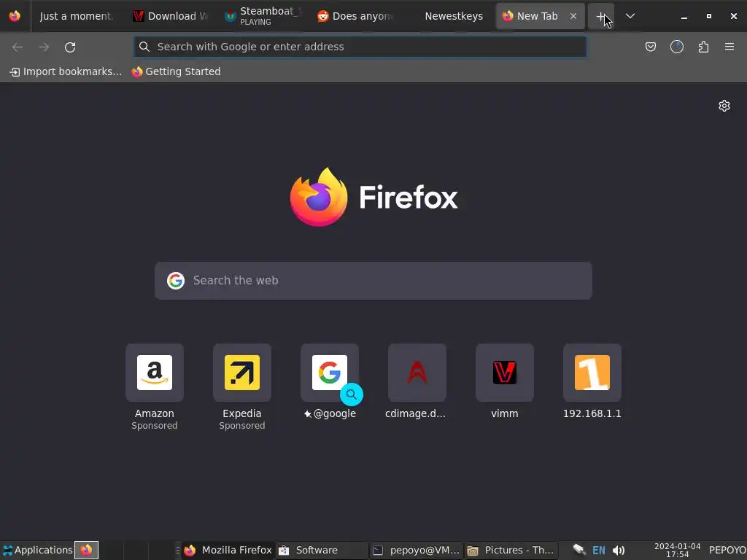Click Import bookmarks in bookmarks toolbar
Screen dimensions: 747x560
click(66, 71)
